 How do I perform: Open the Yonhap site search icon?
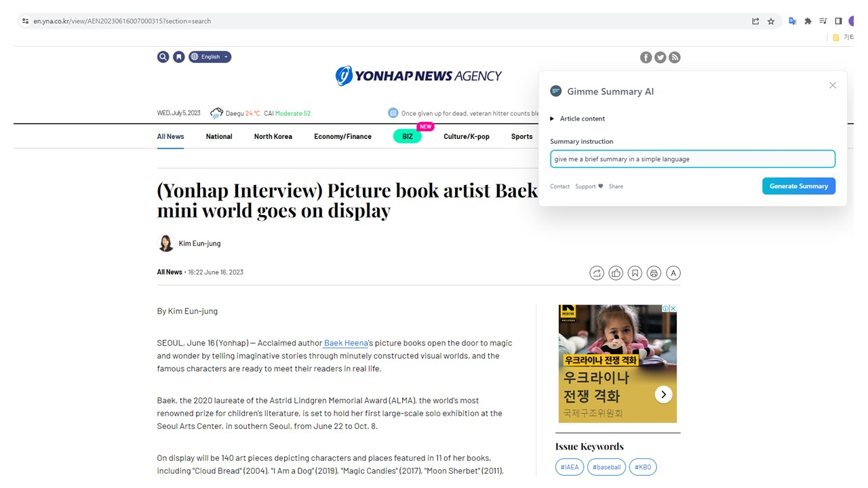[x=163, y=57]
